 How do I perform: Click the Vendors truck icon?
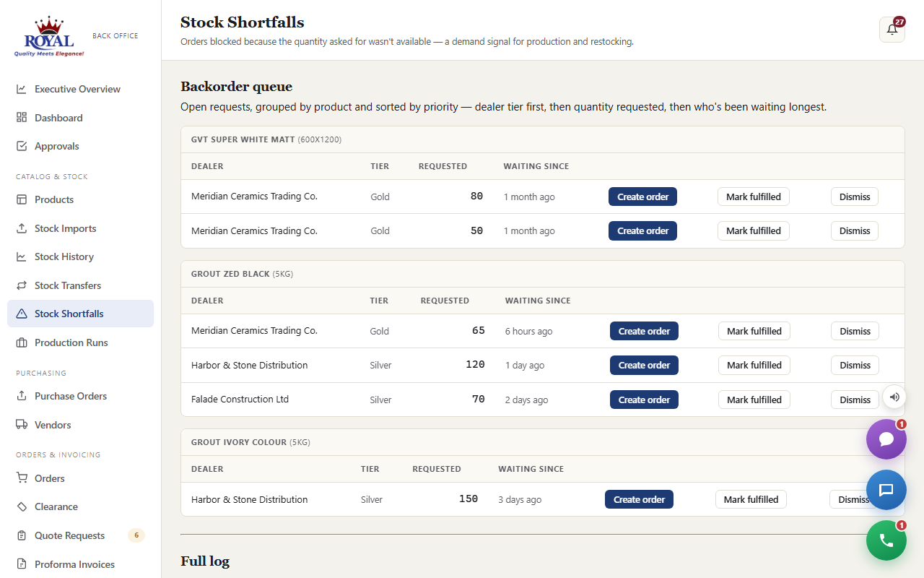pos(22,425)
